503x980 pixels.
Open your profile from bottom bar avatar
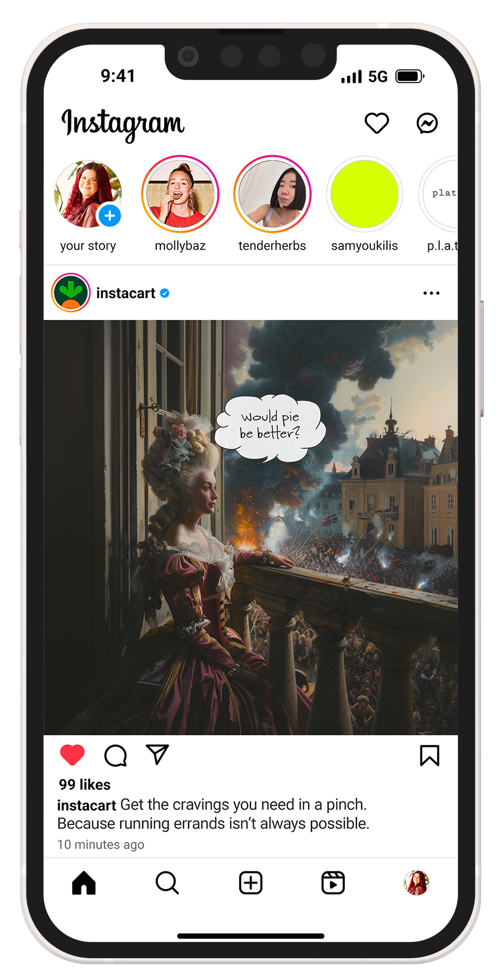click(x=417, y=883)
